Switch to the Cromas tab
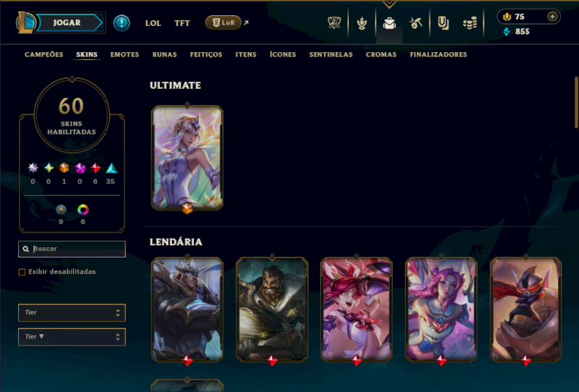 381,55
